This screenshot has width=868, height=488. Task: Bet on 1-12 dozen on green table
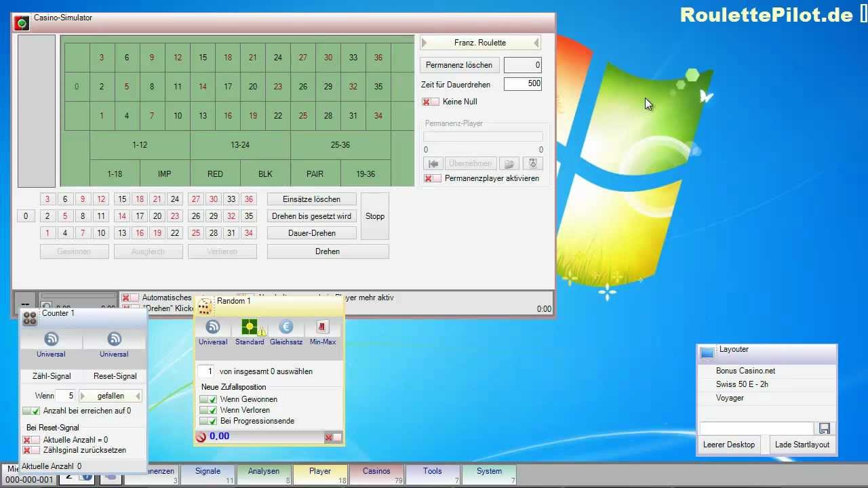[140, 145]
